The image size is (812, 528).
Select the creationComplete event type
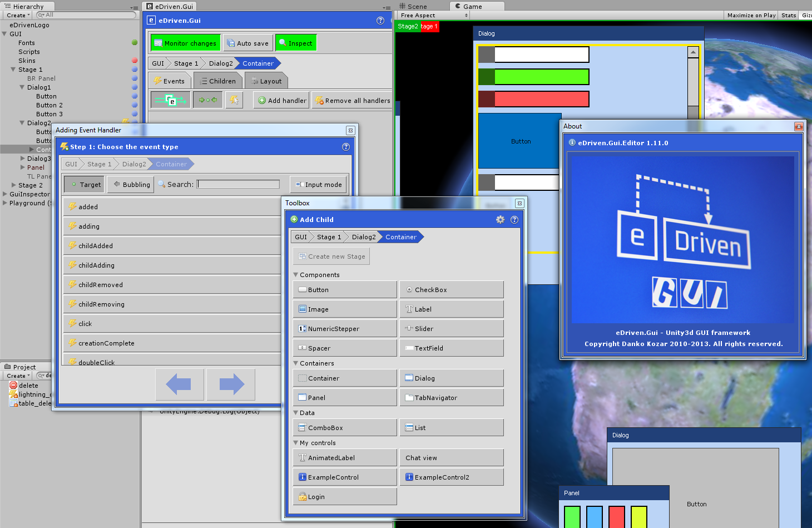coord(172,343)
